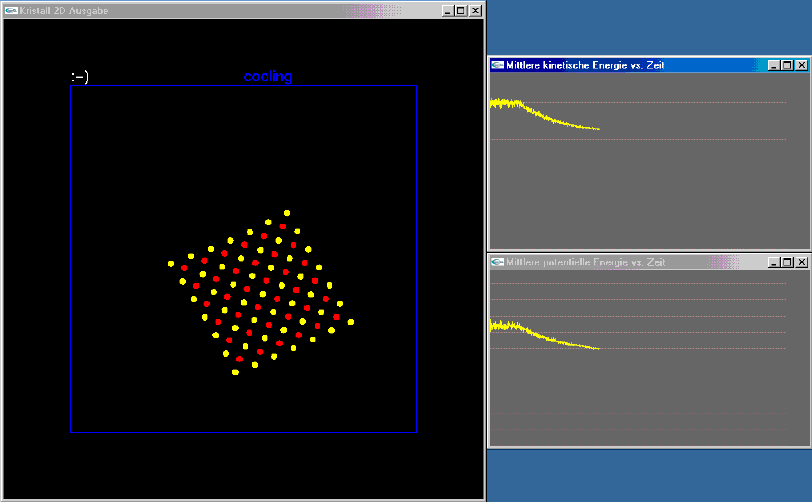The image size is (812, 502).
Task: Close the Kristall 2D Ausgabe window
Action: [475, 11]
